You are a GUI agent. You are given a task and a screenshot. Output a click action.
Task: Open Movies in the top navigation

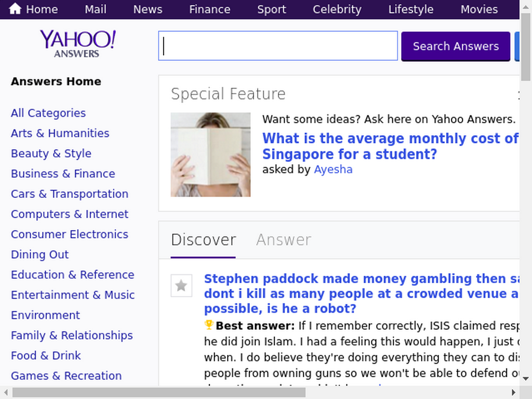(479, 9)
